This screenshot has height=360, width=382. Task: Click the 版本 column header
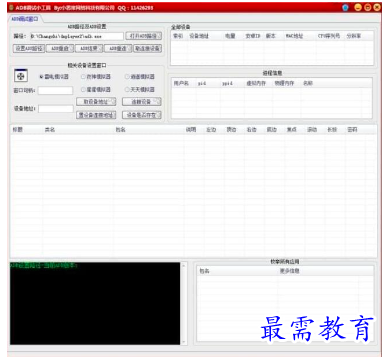click(x=270, y=36)
